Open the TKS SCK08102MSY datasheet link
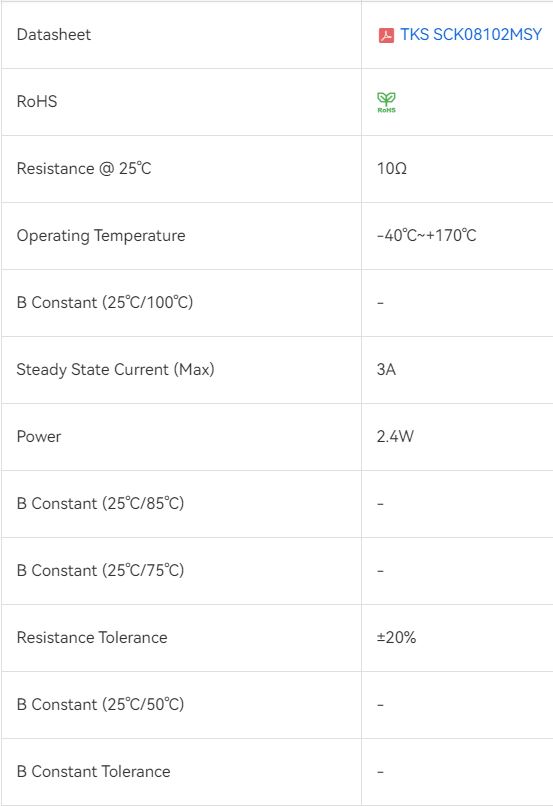Screen dimensions: 553x806 coord(471,34)
